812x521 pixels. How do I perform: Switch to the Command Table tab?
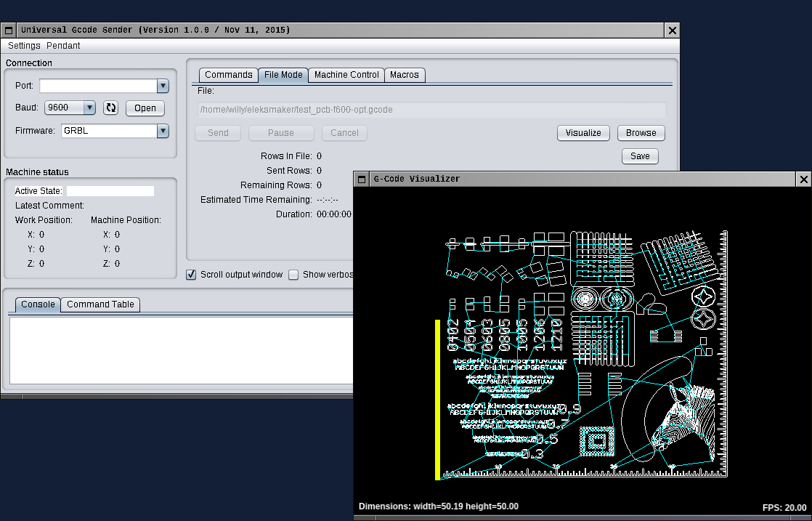click(x=100, y=304)
